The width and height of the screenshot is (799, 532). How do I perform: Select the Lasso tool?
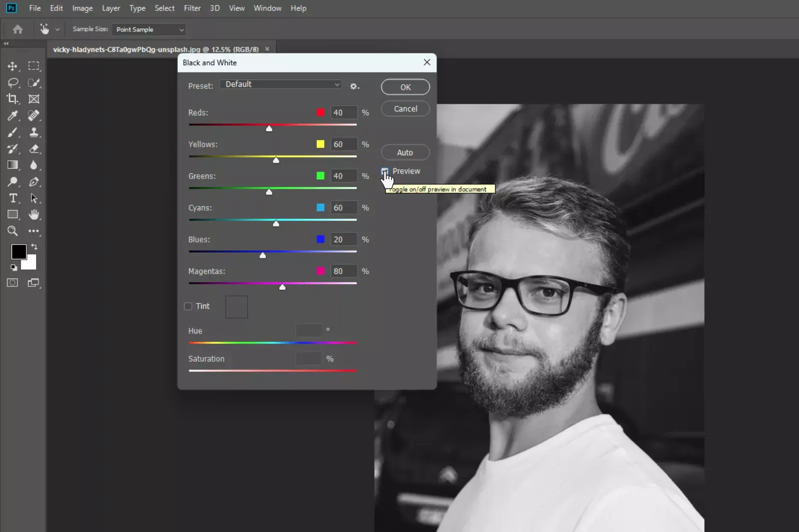(12, 83)
